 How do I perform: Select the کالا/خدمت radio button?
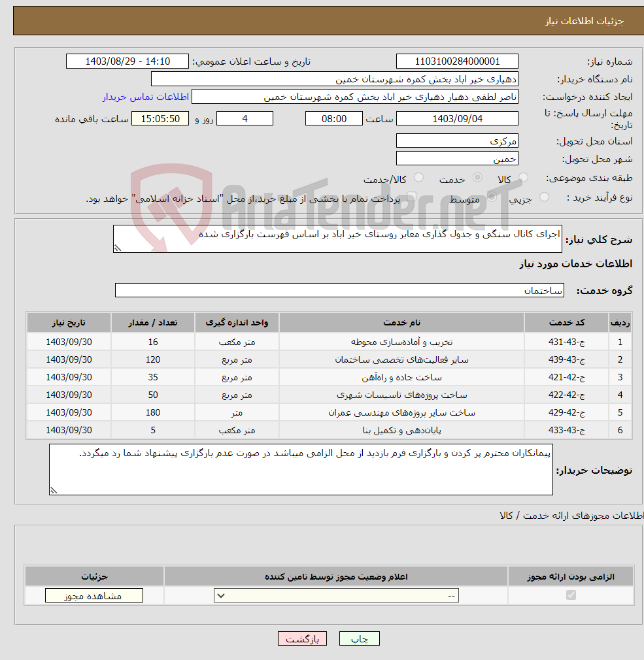(418, 177)
